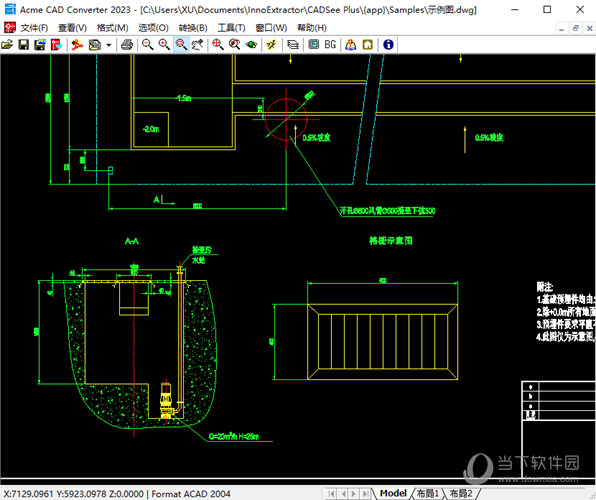Select the highlighted Zoom window tool
This screenshot has height=500, width=596.
tap(181, 45)
